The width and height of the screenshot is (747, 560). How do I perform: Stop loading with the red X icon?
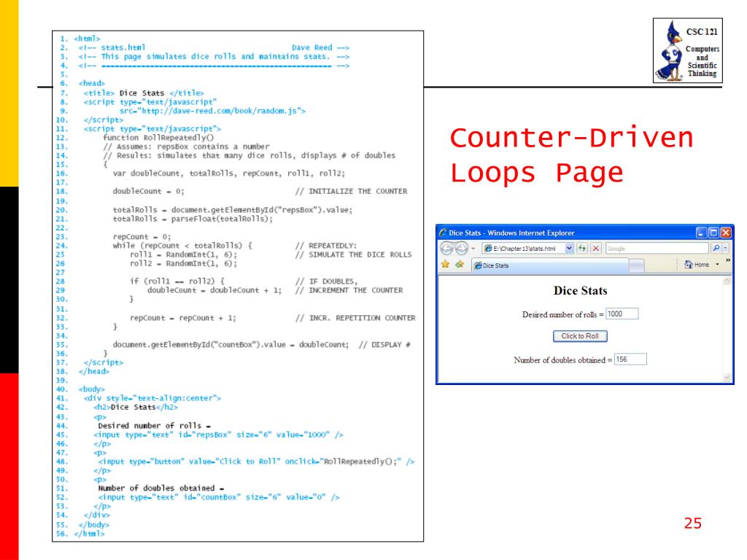click(595, 248)
